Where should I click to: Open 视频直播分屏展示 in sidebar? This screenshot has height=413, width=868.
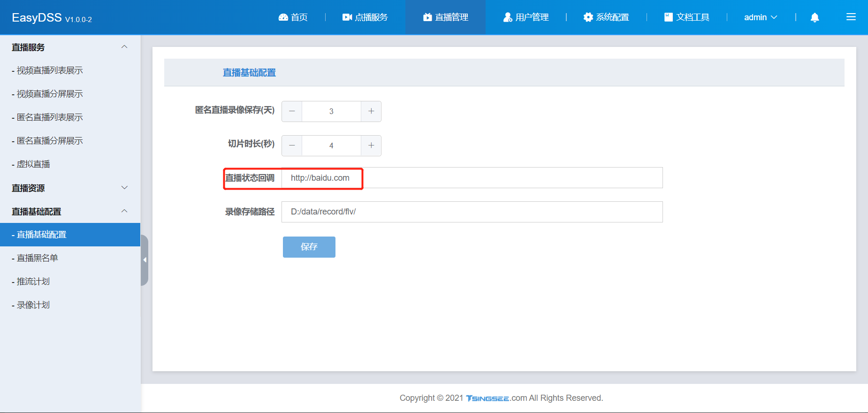[x=70, y=94]
